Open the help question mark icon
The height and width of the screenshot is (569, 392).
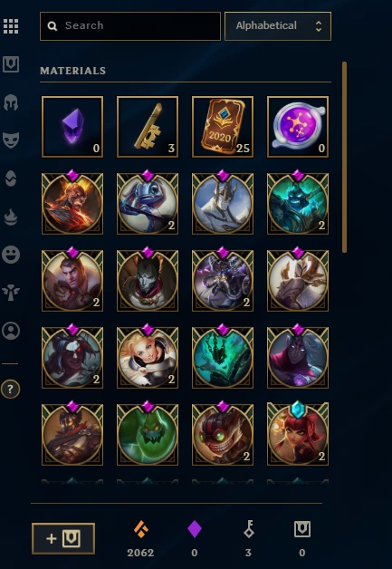(x=10, y=390)
